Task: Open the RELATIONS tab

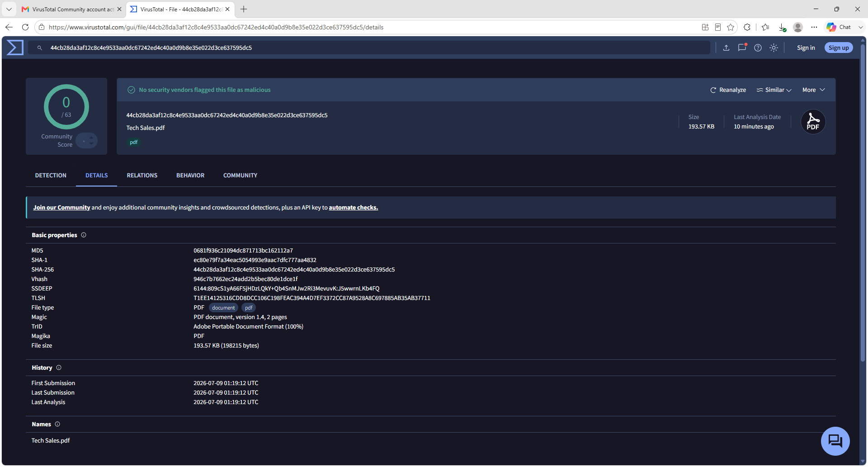Action: [x=142, y=176]
